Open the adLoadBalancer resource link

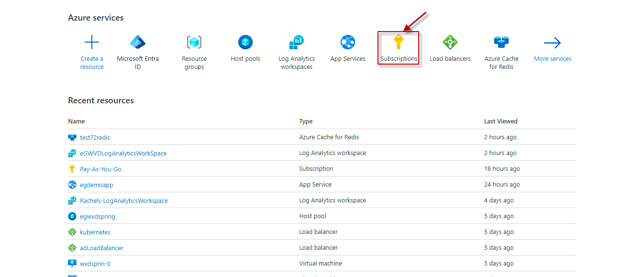tap(102, 248)
